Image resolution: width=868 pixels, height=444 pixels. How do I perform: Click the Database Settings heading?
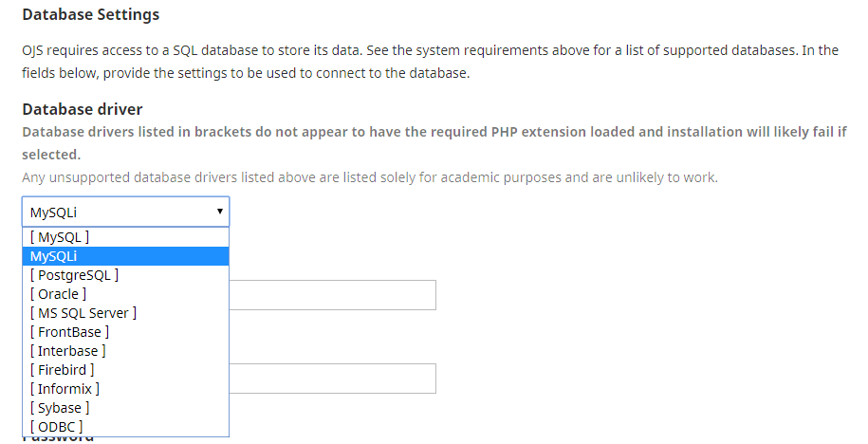tap(91, 15)
